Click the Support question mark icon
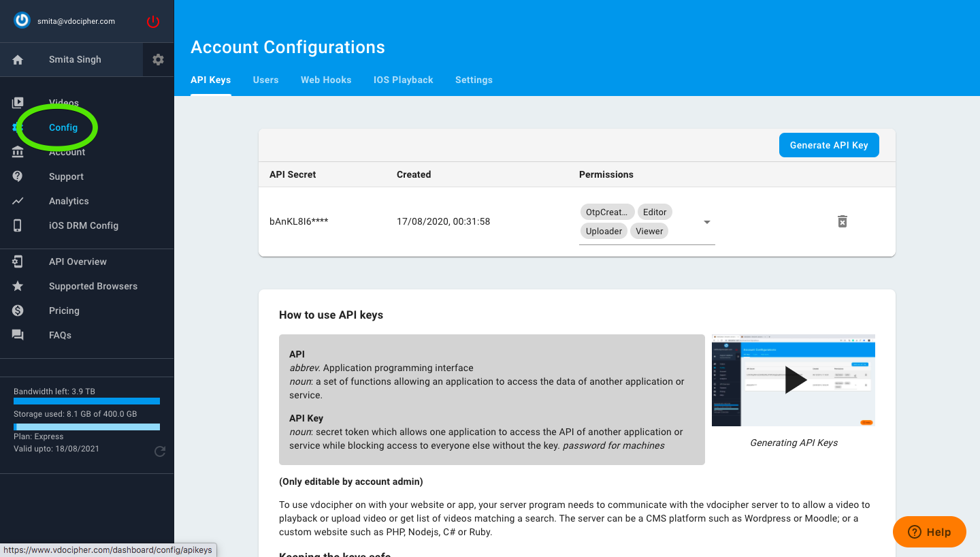 coord(18,176)
